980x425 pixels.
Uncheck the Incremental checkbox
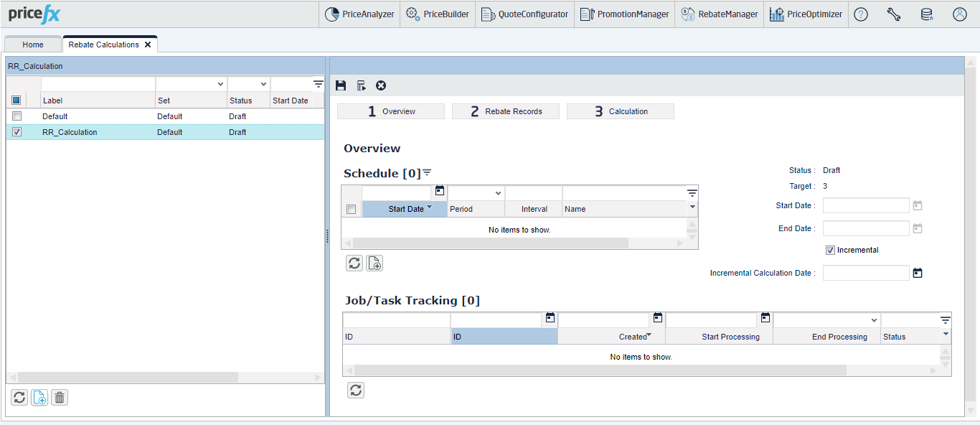(x=831, y=251)
